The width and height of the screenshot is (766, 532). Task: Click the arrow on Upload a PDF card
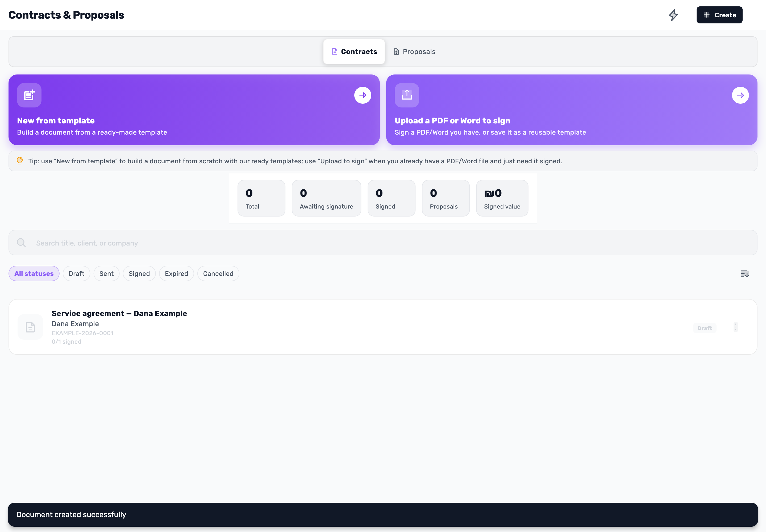[x=740, y=95]
